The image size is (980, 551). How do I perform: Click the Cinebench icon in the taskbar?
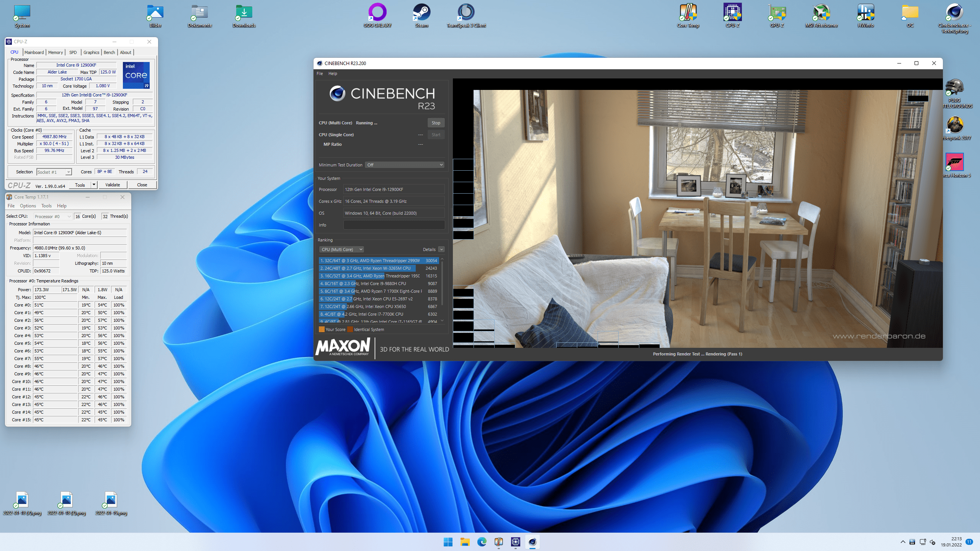coord(532,542)
